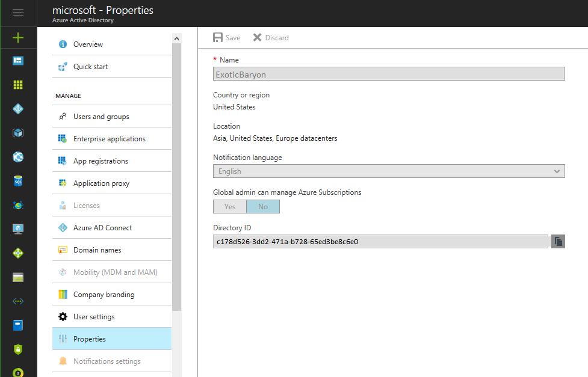
Task: Click the Save button label
Action: point(233,38)
